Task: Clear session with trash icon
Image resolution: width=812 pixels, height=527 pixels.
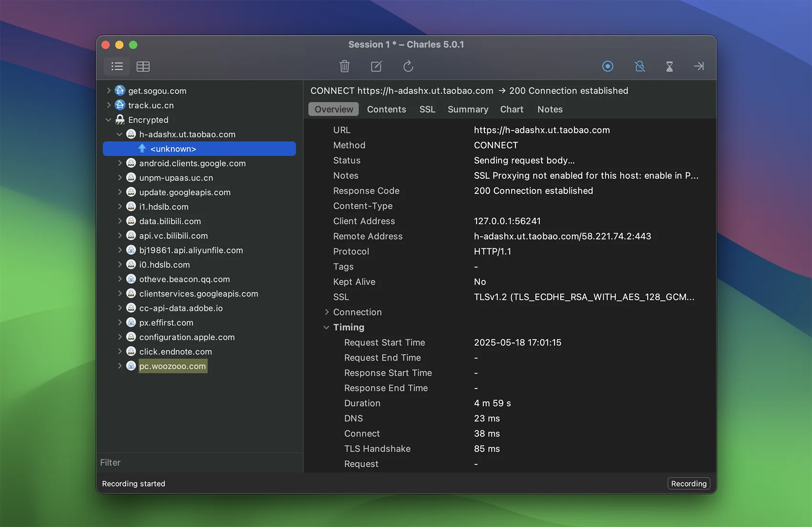Action: tap(344, 66)
